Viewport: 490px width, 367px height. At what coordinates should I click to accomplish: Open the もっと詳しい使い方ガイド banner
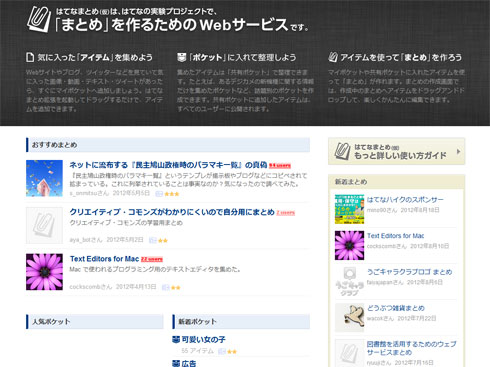(x=396, y=151)
